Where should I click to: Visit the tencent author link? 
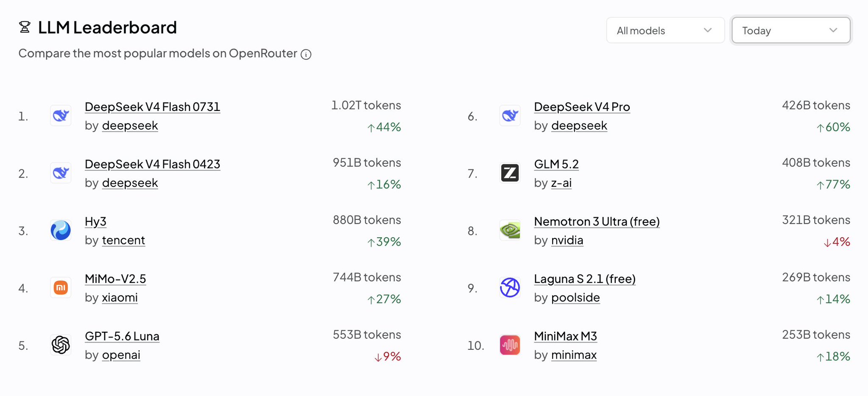123,240
